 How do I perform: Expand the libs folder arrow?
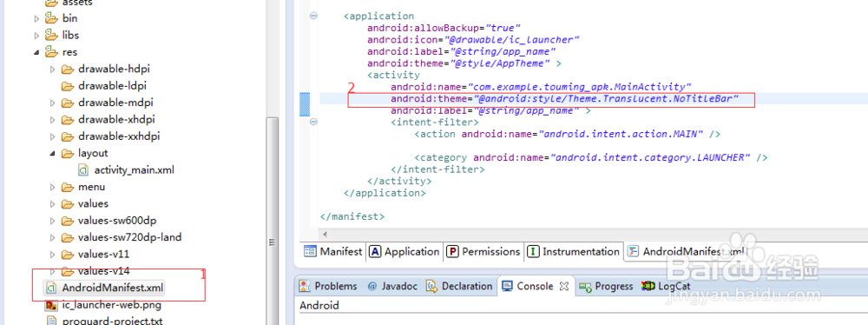coord(36,36)
